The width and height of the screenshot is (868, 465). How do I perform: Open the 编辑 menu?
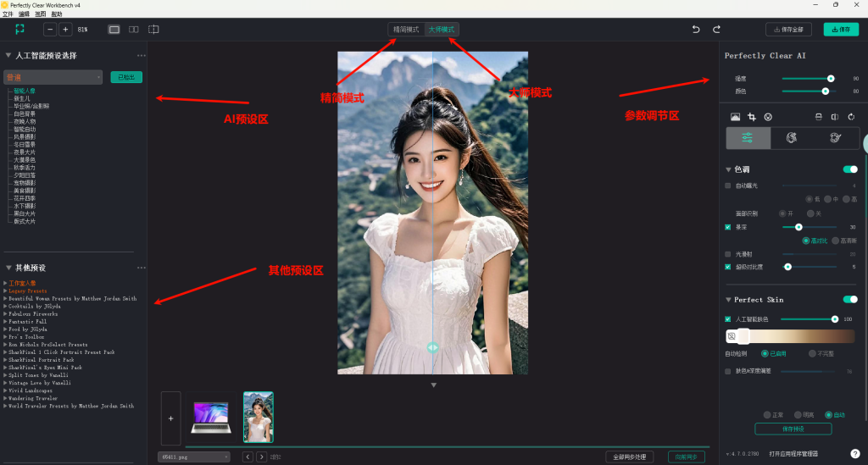[x=24, y=14]
